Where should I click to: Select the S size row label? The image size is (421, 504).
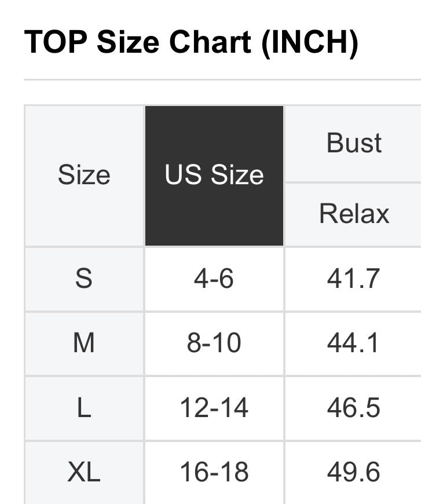pos(84,279)
